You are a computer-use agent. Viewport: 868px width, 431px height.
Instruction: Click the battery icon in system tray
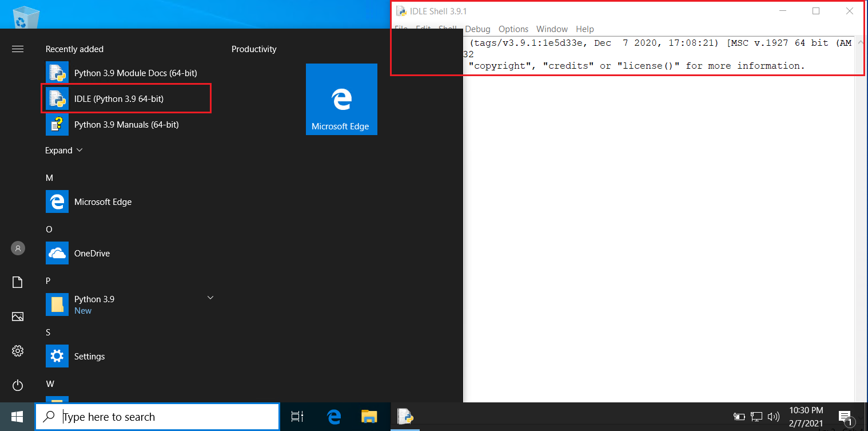click(739, 417)
